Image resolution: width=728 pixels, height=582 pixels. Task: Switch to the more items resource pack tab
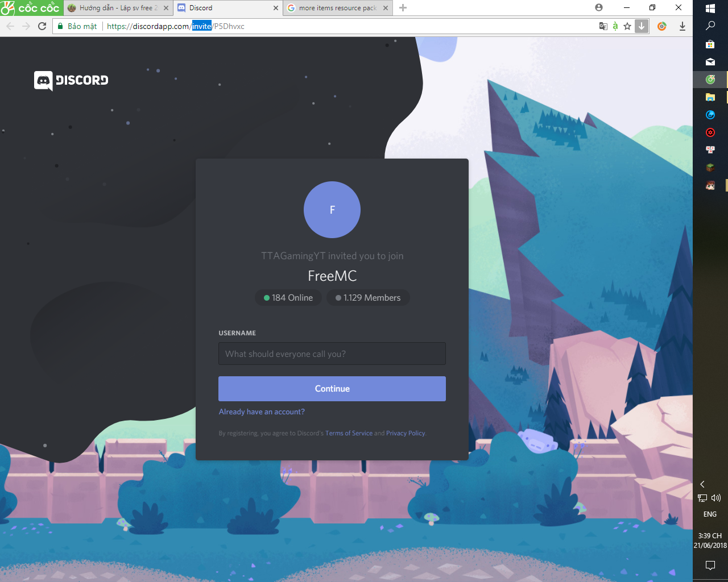(338, 8)
